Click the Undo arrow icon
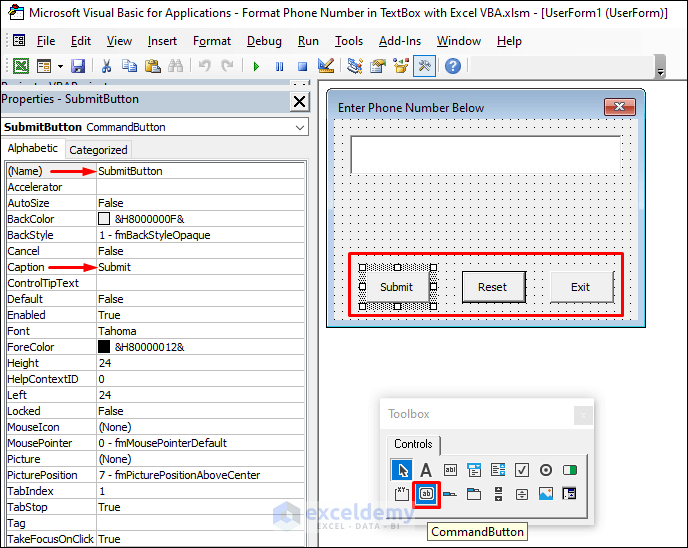The image size is (688, 548). (x=204, y=66)
